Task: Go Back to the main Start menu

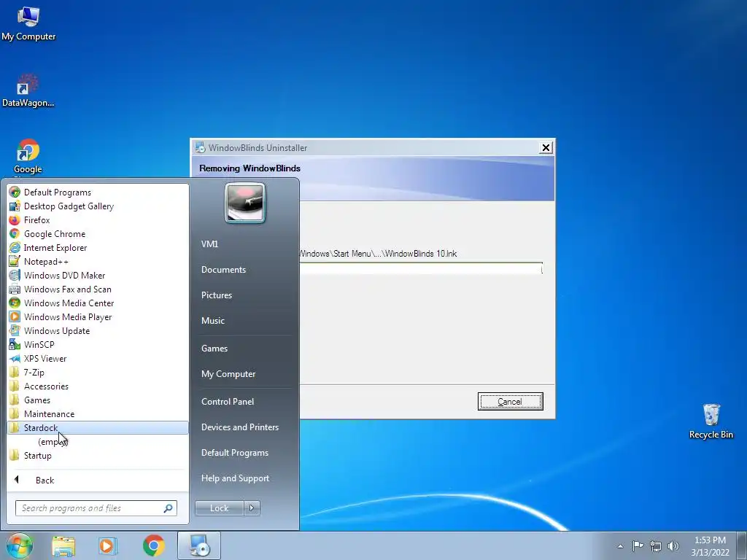Action: coord(98,480)
